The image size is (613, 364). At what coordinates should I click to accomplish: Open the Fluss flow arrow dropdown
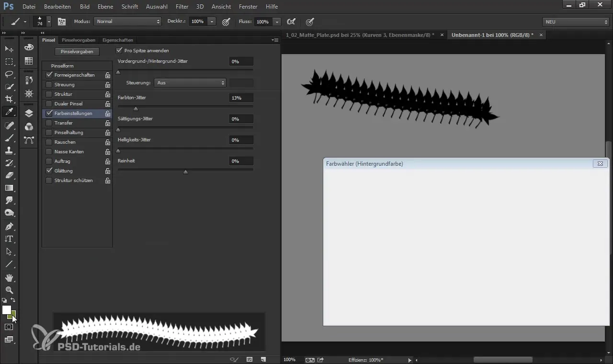click(277, 22)
